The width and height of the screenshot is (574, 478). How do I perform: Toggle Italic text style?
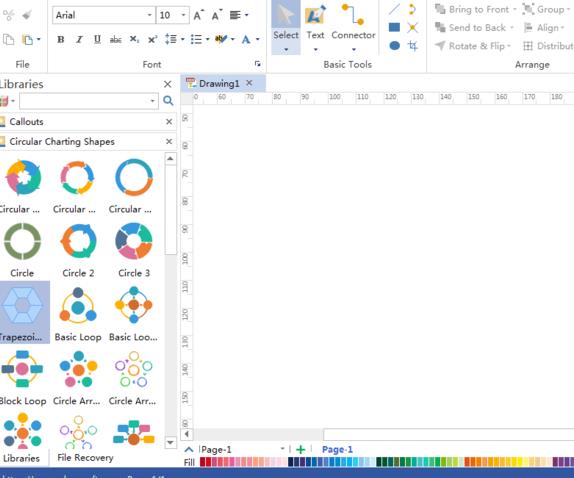click(79, 40)
